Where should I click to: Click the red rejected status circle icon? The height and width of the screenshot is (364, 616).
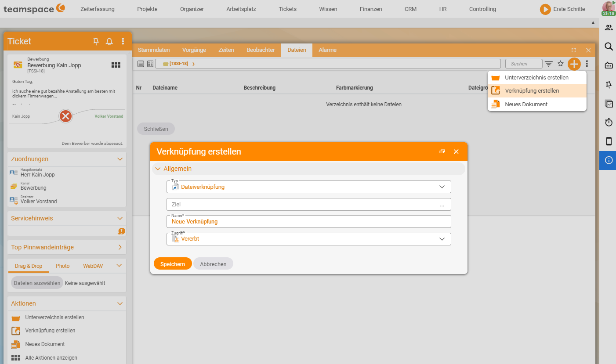click(65, 116)
